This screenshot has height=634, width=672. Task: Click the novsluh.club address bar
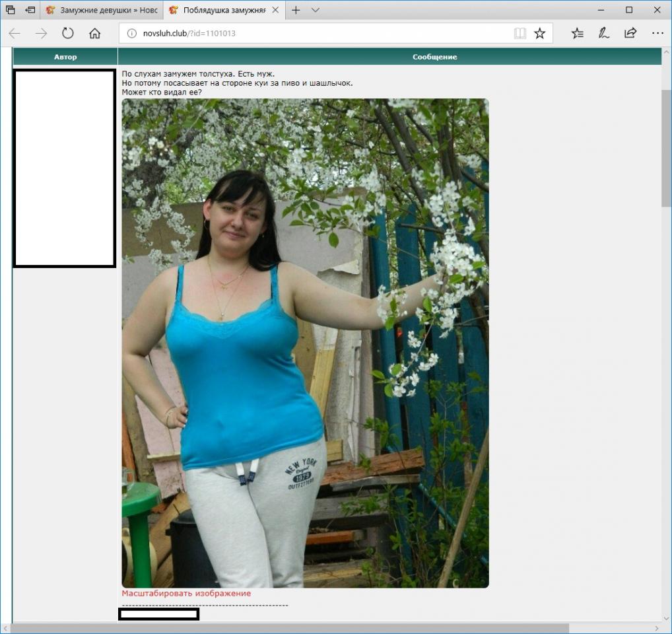tap(317, 33)
